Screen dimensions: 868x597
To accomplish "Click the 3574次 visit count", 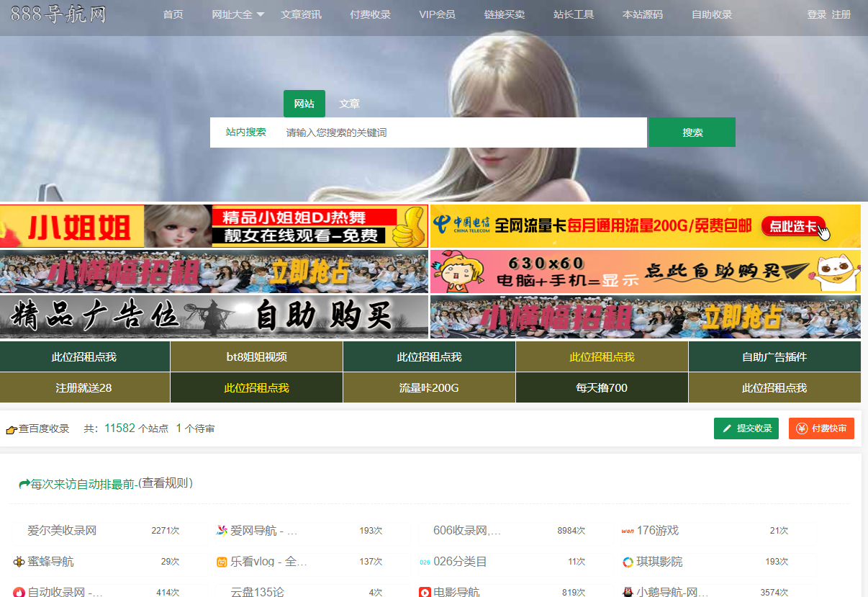I will 774,592.
